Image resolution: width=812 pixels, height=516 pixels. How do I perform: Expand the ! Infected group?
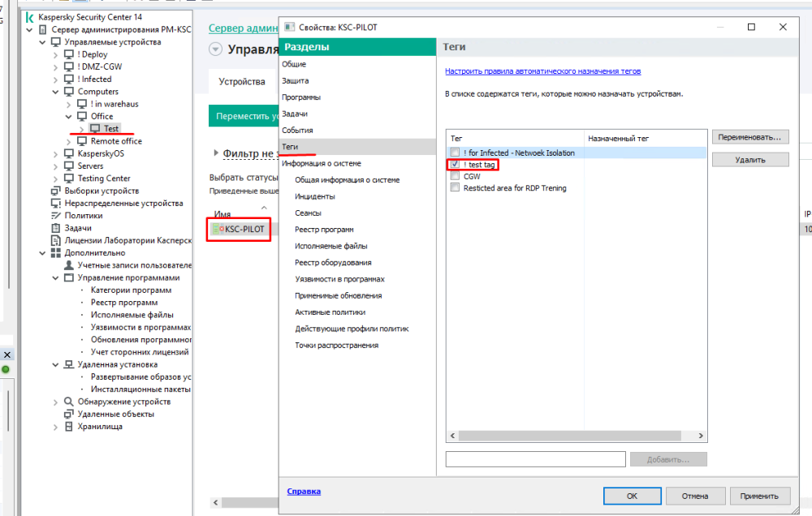click(55, 80)
